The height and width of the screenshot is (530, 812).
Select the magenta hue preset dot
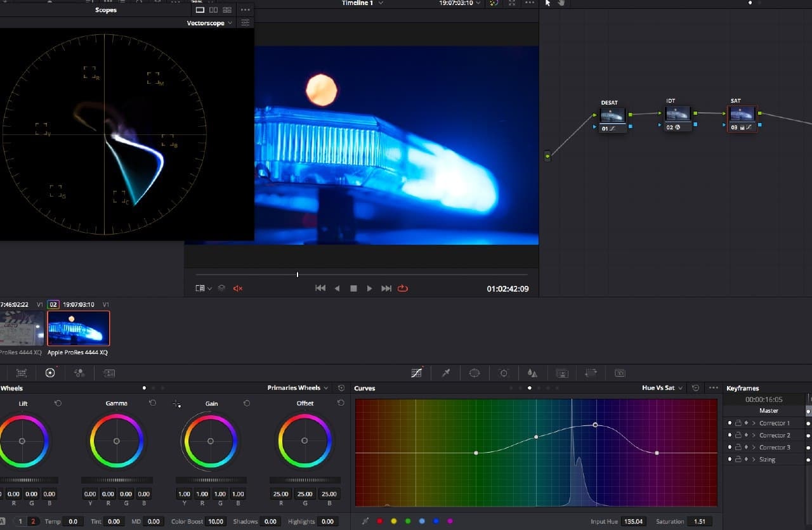click(450, 521)
